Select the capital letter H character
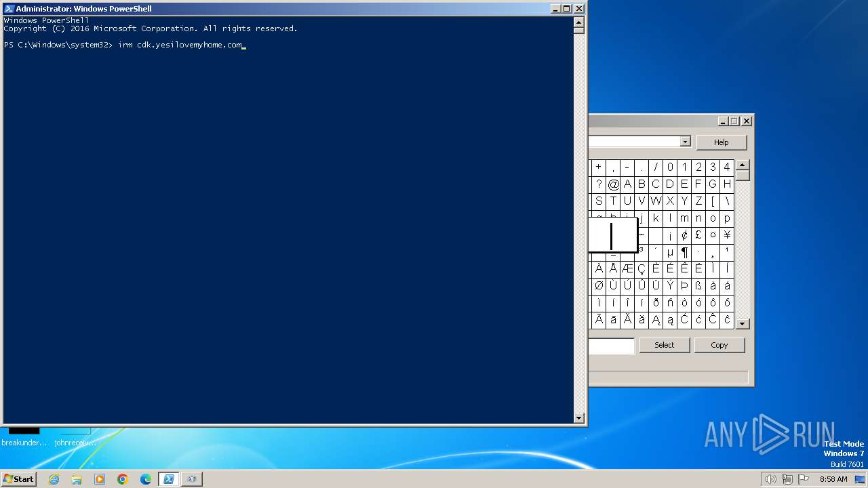This screenshot has width=868, height=488. 727,184
